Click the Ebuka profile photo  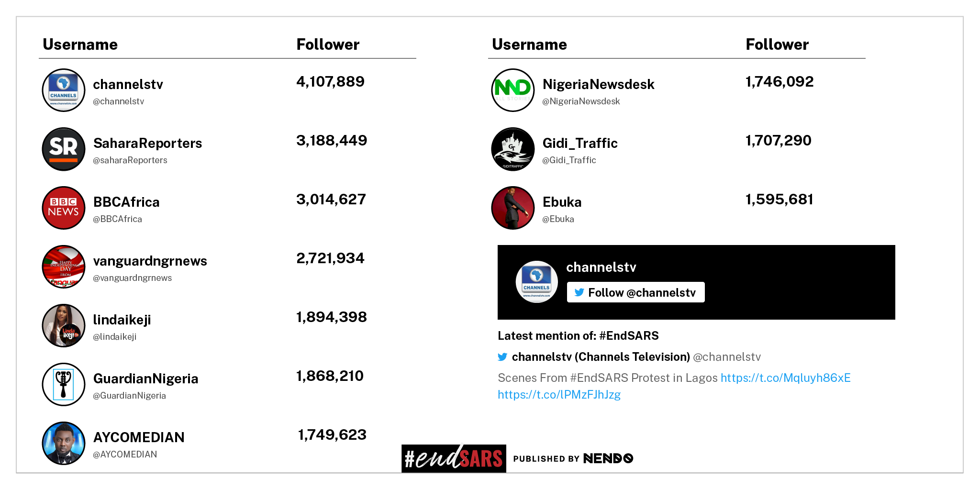[513, 208]
